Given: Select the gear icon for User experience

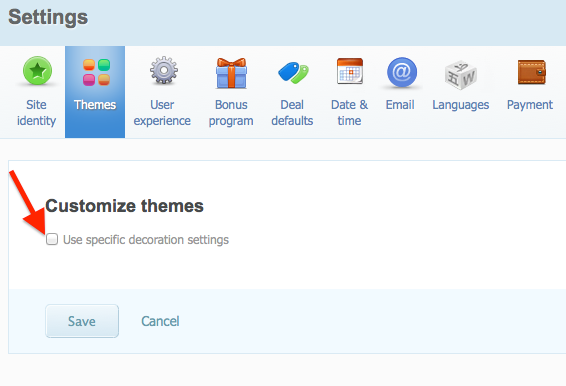Looking at the screenshot, I should pos(164,70).
